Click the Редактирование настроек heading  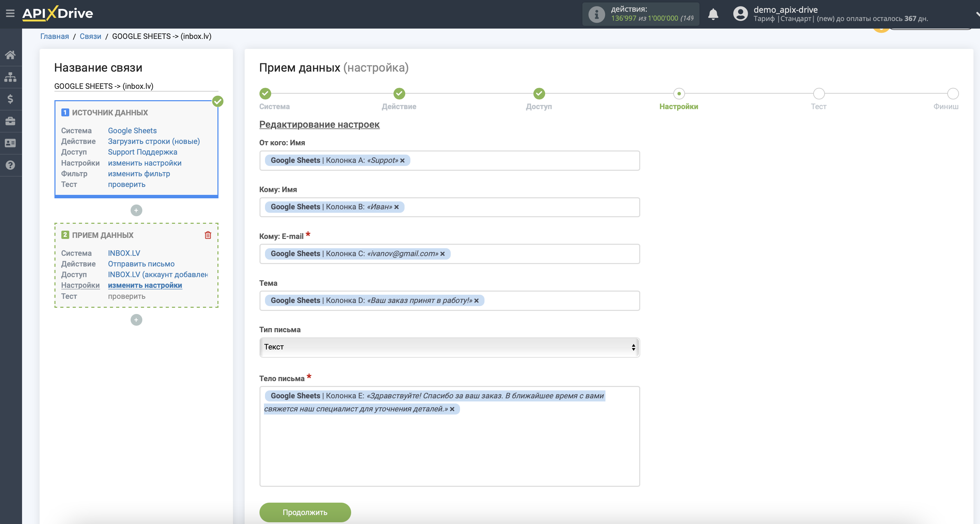319,124
